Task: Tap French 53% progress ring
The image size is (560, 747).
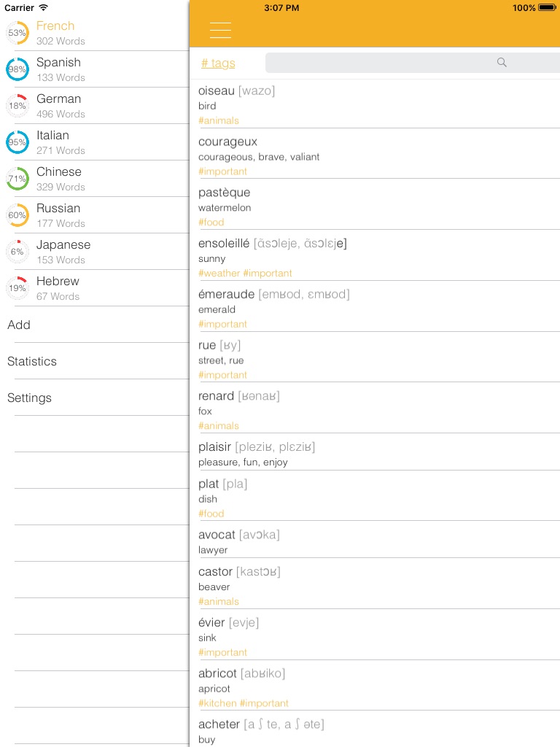Action: (17, 33)
